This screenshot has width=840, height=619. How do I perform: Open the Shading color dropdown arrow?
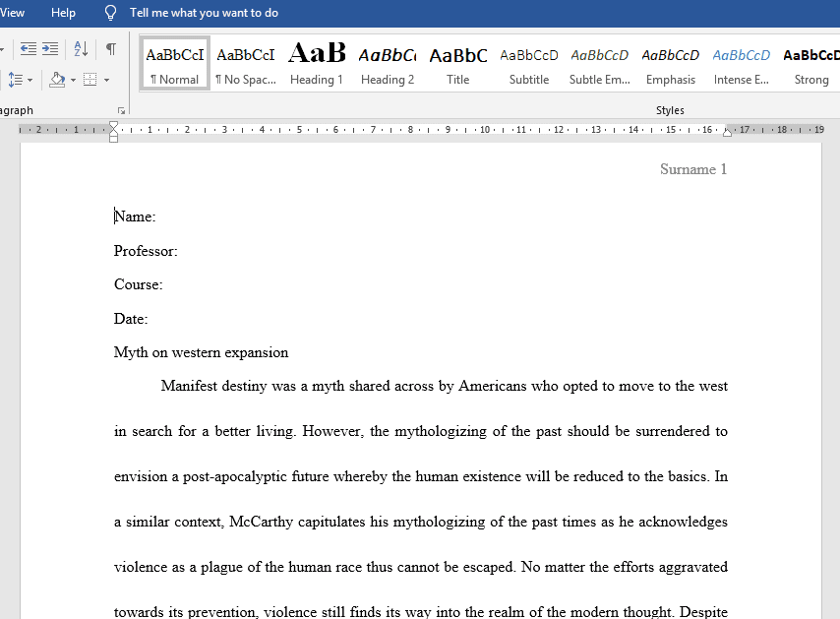(72, 80)
